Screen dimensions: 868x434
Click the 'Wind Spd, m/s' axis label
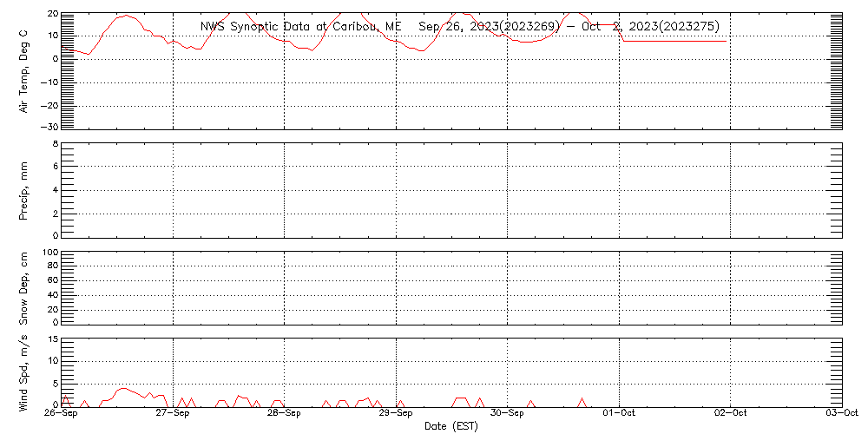point(23,372)
